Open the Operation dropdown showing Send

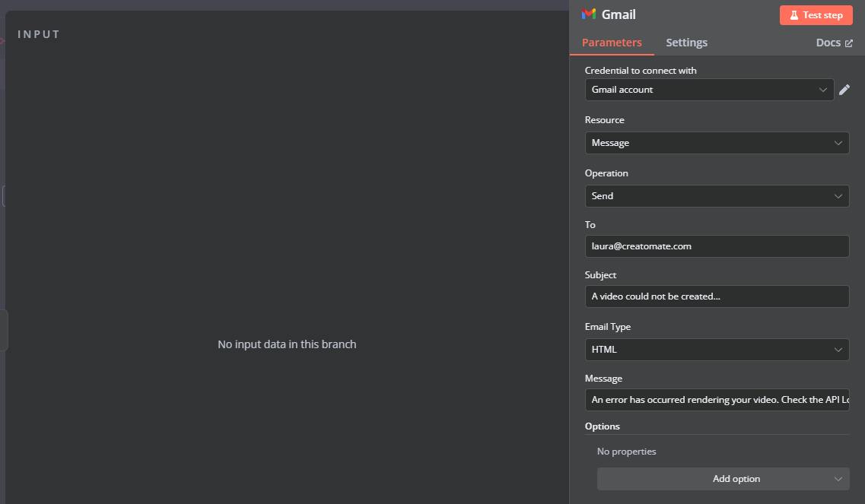717,196
